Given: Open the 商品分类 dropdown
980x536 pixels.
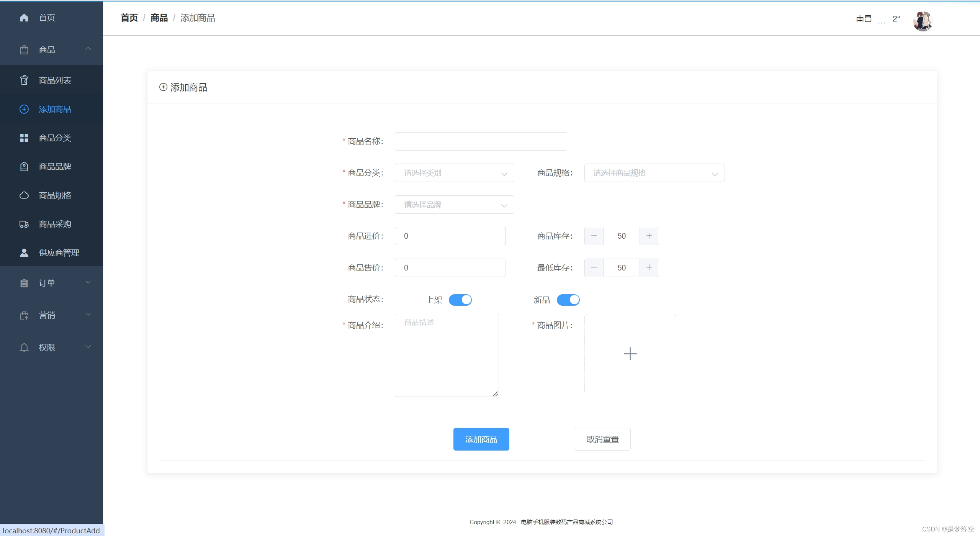Looking at the screenshot, I should coord(454,173).
